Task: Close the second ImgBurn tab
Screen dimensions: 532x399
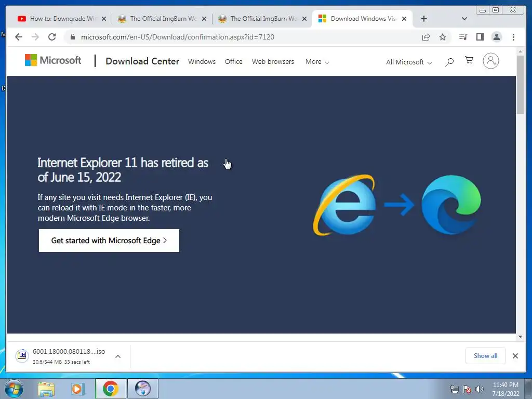Action: point(304,19)
